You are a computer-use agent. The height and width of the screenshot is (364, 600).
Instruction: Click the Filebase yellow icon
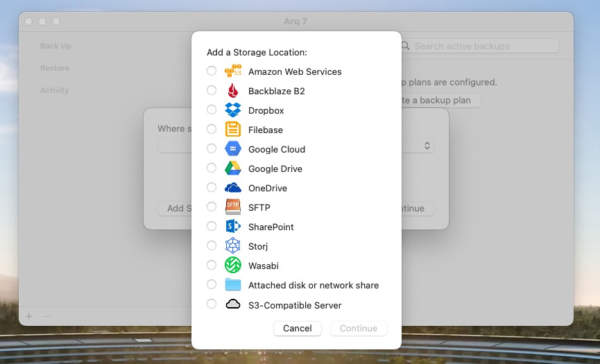click(x=233, y=129)
